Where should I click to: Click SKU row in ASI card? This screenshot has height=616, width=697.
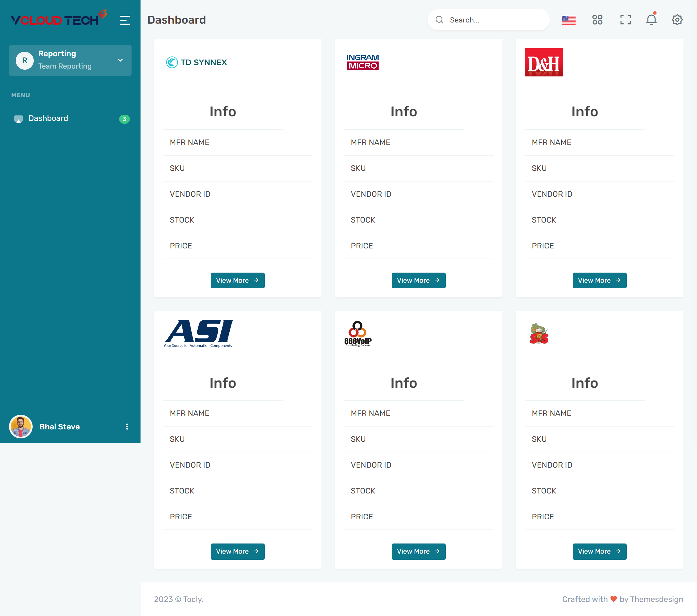[x=238, y=440]
